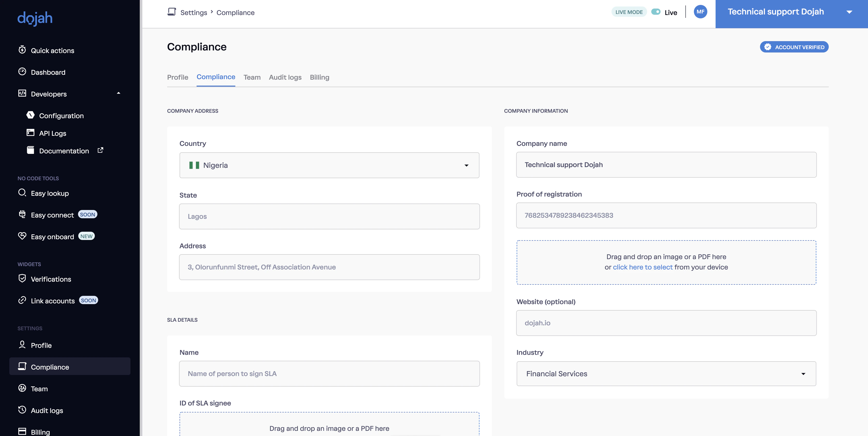Select the API Logs icon

(x=30, y=132)
